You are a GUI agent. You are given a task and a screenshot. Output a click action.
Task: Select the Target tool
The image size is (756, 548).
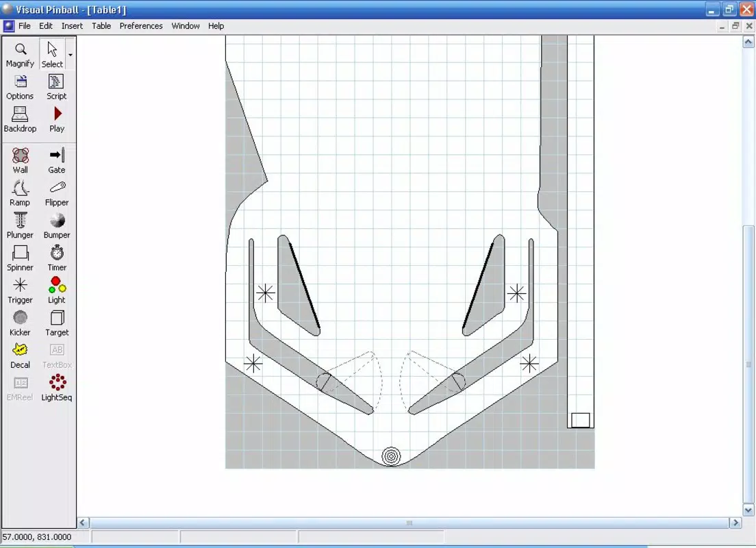[x=56, y=323]
